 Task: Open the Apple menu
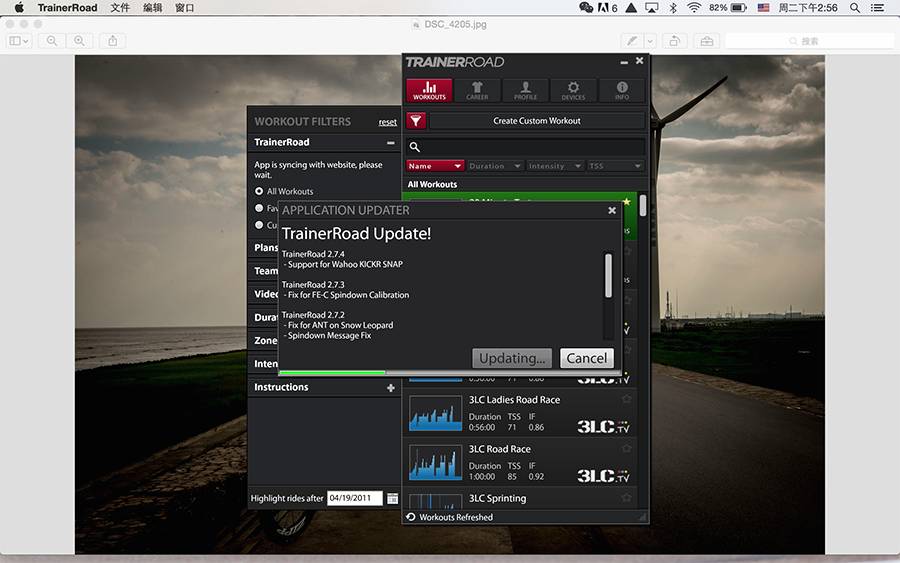coord(19,7)
